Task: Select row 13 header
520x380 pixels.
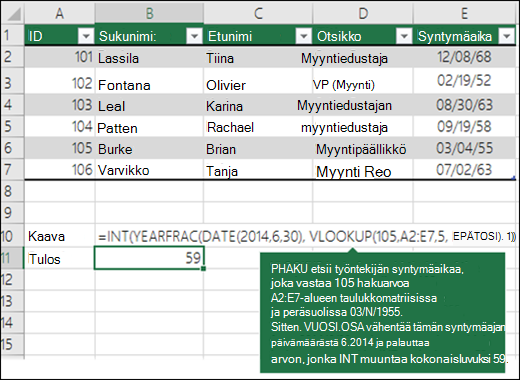Action: [x=12, y=301]
